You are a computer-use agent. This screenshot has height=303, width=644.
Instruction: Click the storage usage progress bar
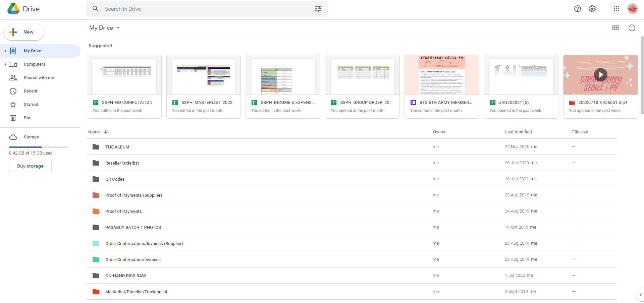(x=38, y=147)
